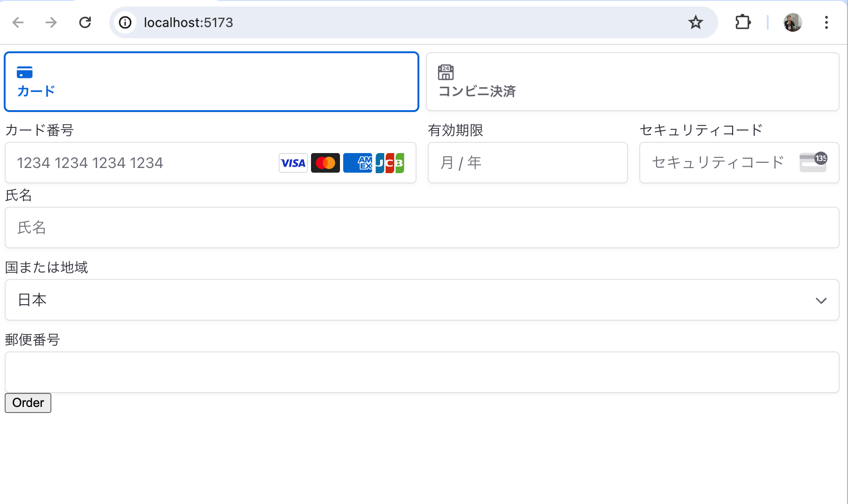Click the 氏名 label above name field
Viewport: 848px width, 504px height.
[19, 195]
